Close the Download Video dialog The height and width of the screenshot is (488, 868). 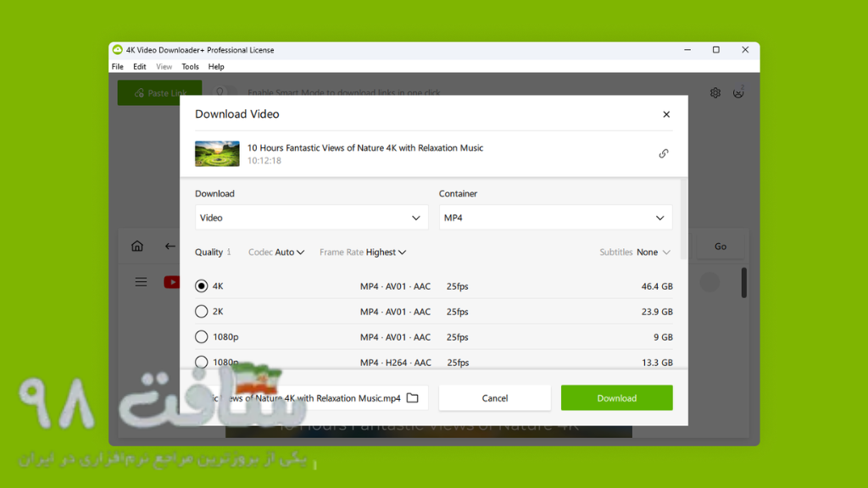click(666, 114)
